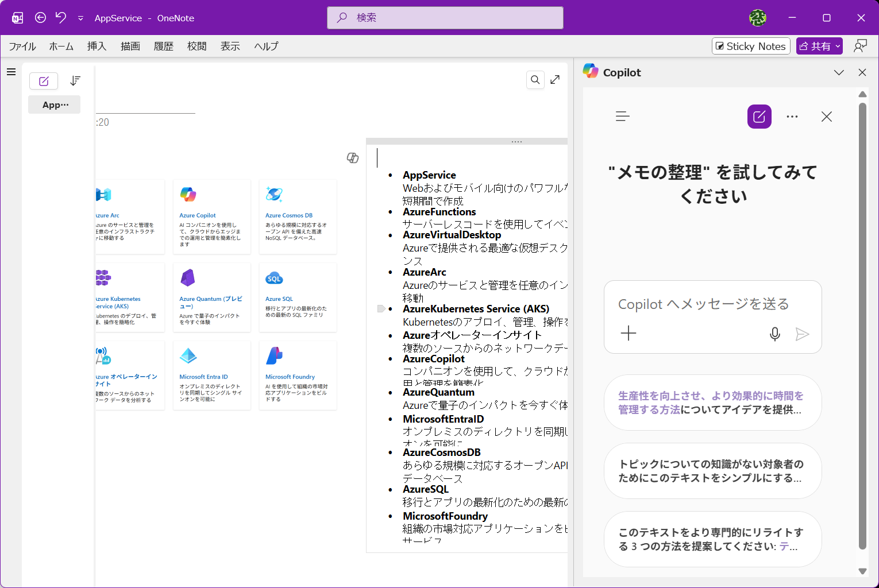
Task: Create a new page with the compose icon
Action: pyautogui.click(x=44, y=81)
